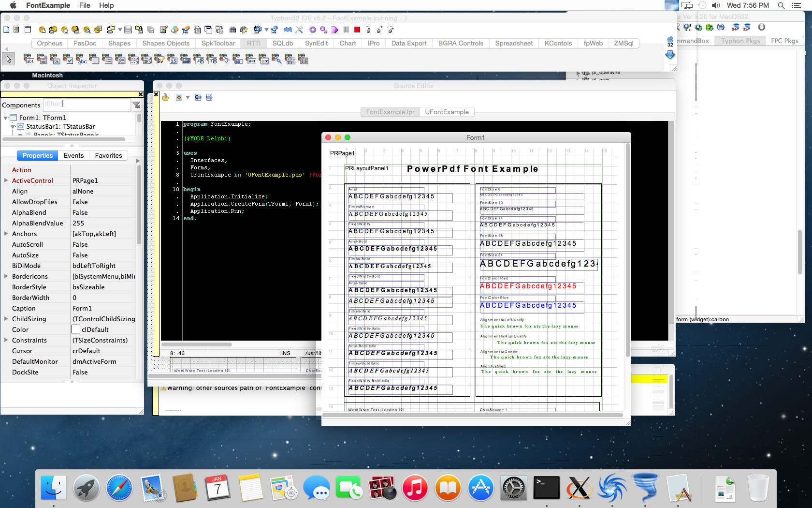This screenshot has height=508, width=812.
Task: Click the jump back arrow in Source Editor
Action: (198, 97)
